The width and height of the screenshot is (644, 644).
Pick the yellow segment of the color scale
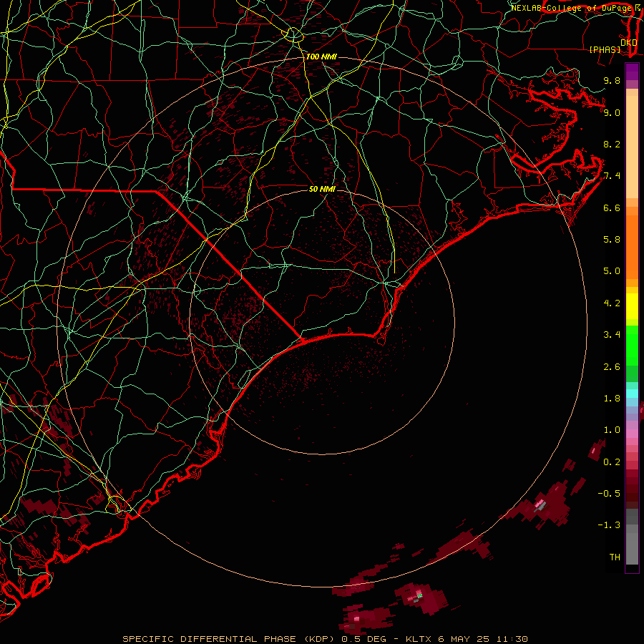click(x=632, y=306)
